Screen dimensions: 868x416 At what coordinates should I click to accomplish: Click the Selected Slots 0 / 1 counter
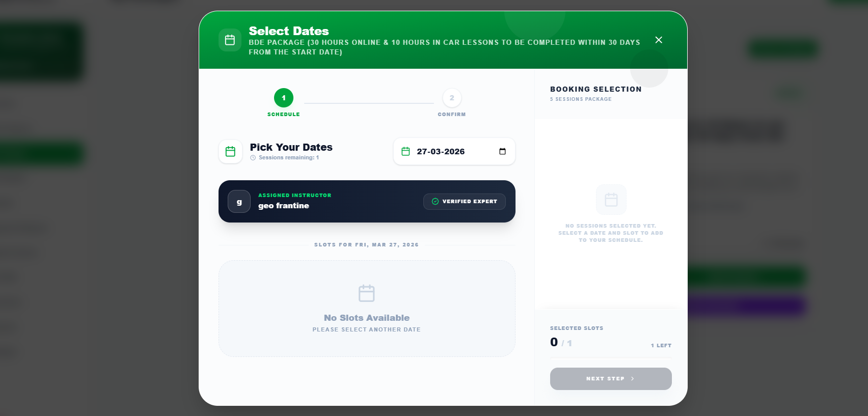coord(561,343)
